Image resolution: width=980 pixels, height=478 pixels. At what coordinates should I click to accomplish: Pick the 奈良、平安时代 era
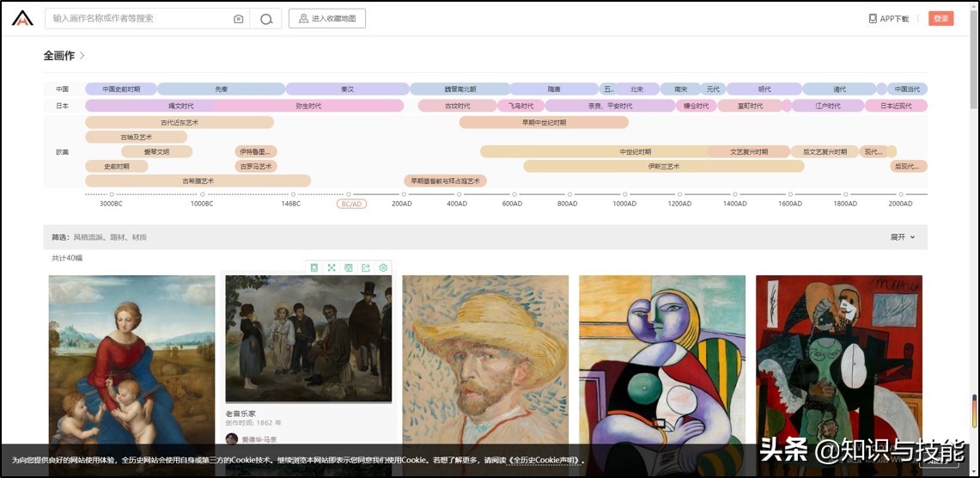[610, 107]
